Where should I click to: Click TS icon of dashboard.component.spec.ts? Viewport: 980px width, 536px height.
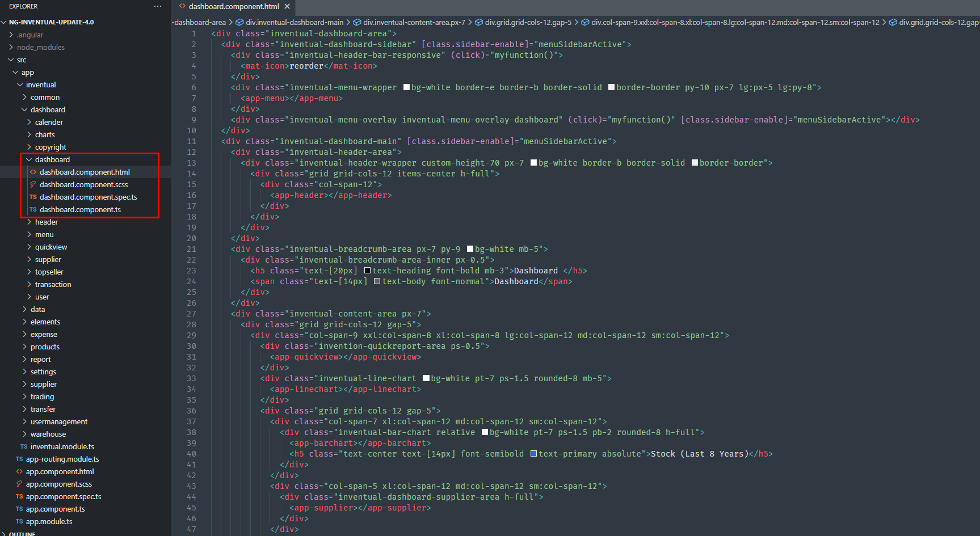[x=33, y=197]
